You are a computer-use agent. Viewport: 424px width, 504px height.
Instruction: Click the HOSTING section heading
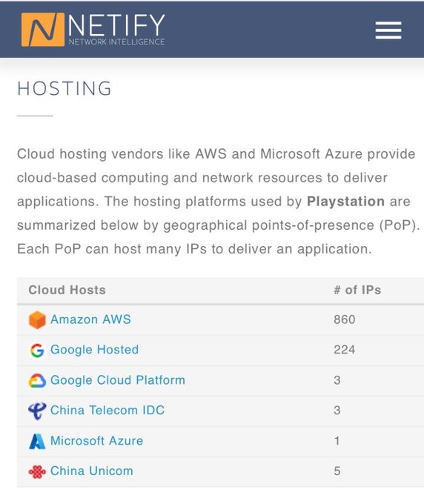pos(64,88)
